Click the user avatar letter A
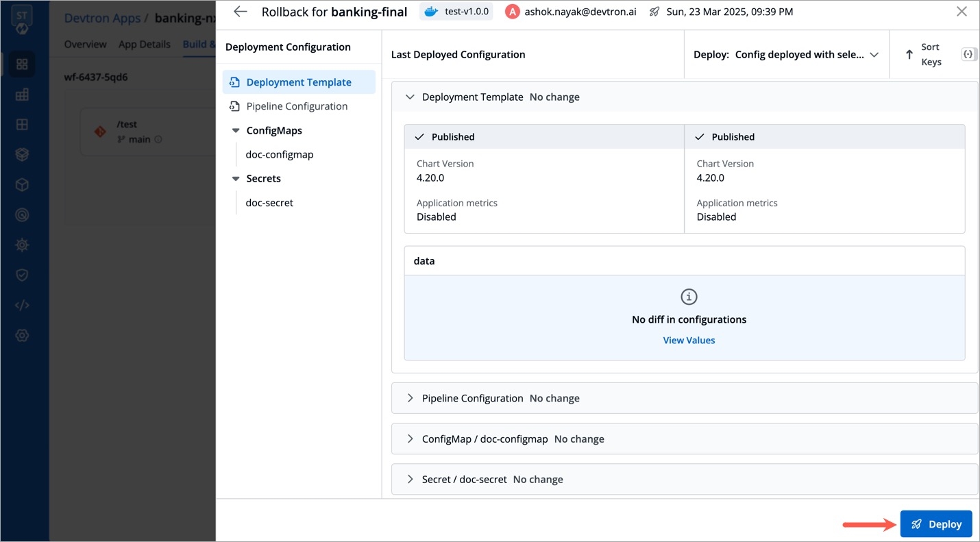Viewport: 980px width, 542px height. (512, 12)
